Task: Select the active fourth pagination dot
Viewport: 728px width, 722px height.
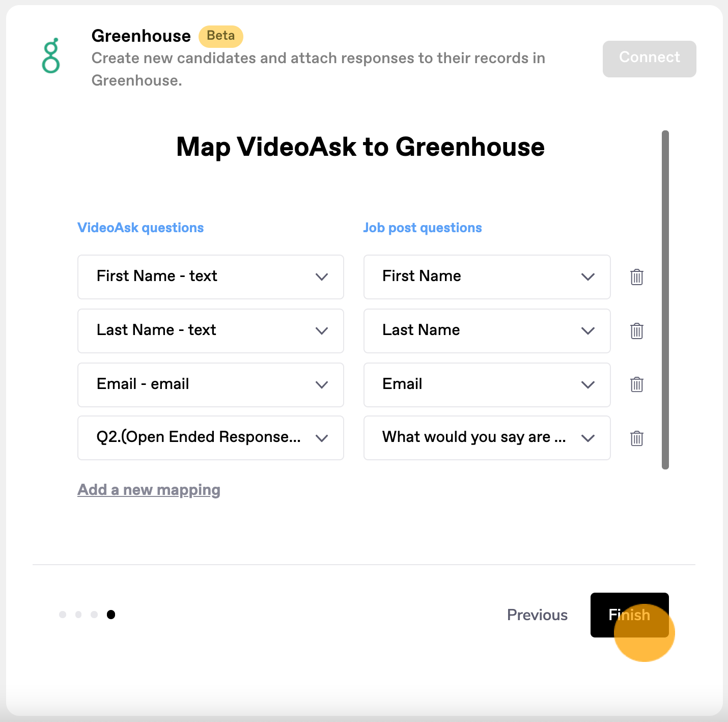Action: coord(111,615)
